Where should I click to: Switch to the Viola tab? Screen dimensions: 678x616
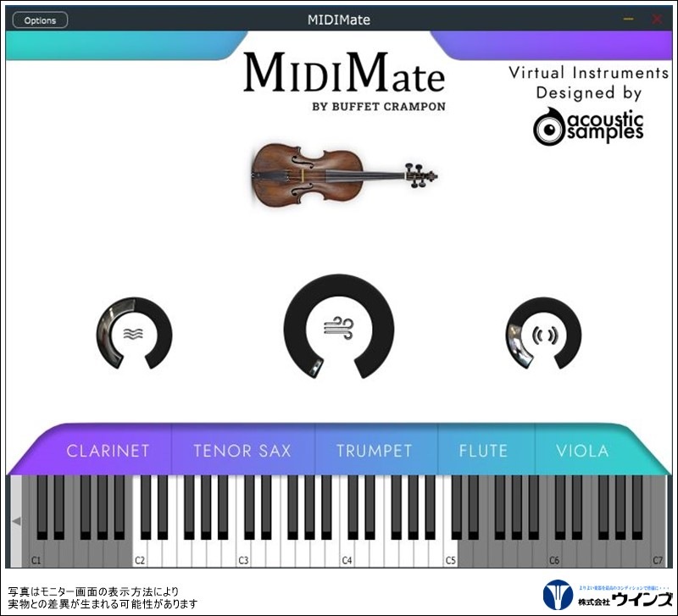pyautogui.click(x=582, y=451)
